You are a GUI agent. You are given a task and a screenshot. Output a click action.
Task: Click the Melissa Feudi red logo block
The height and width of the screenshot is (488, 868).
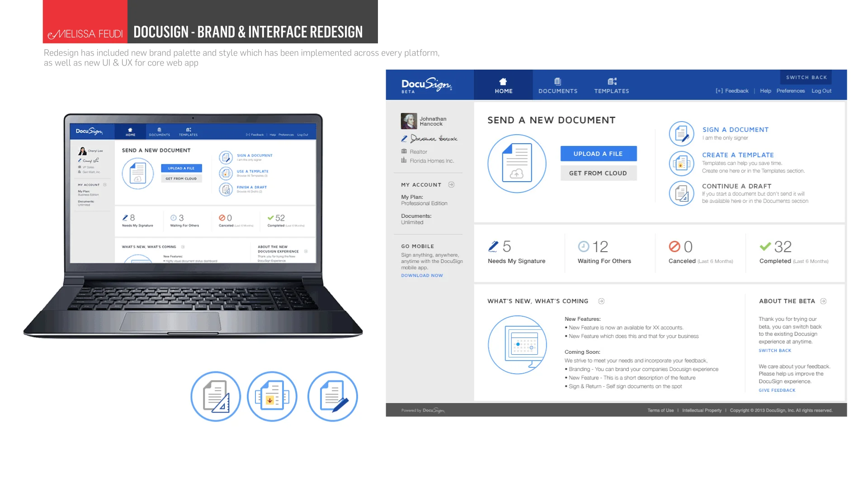tap(85, 22)
